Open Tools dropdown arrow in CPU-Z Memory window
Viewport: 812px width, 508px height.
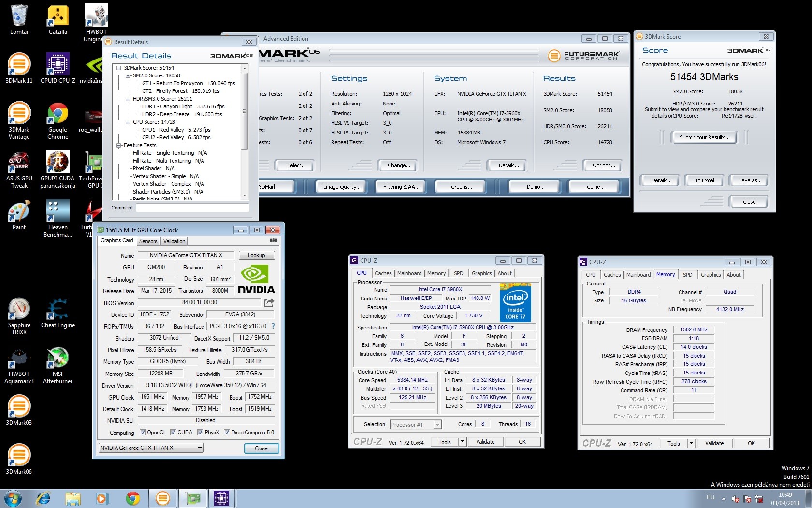[691, 443]
